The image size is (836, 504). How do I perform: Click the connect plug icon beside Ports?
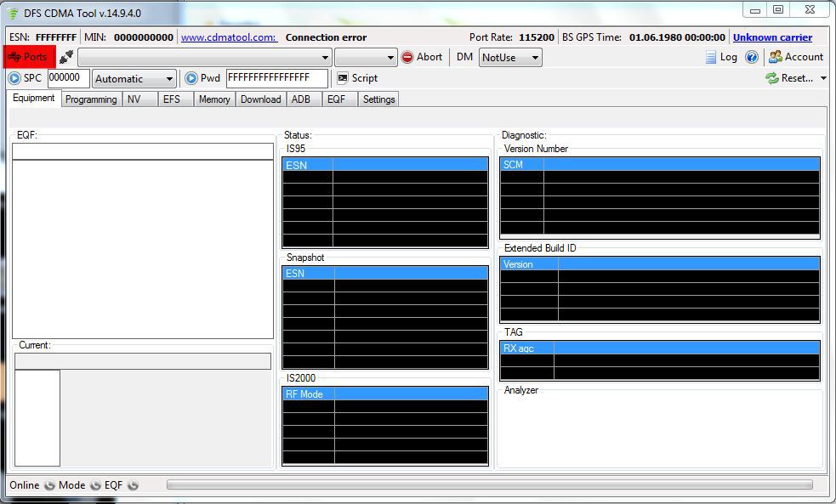click(x=66, y=56)
